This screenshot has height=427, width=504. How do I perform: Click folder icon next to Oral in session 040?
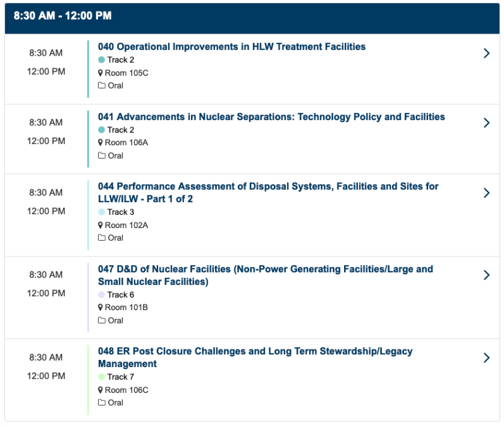pos(101,85)
